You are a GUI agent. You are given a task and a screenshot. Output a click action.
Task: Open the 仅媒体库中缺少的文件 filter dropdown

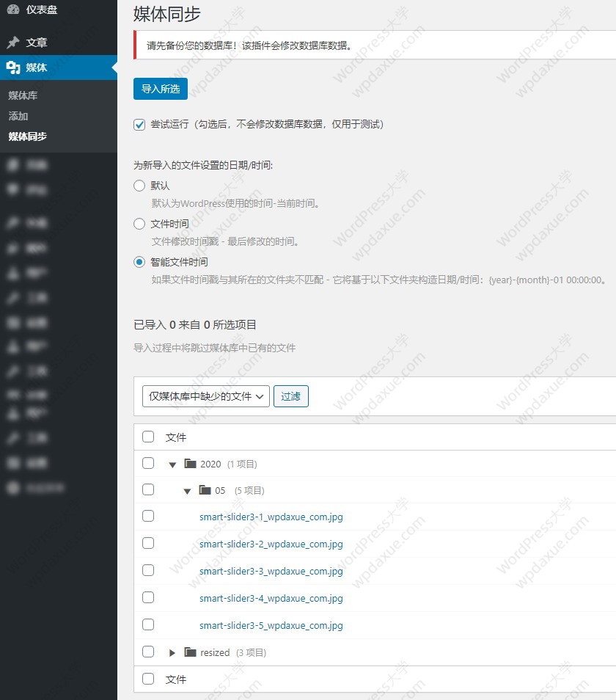206,396
